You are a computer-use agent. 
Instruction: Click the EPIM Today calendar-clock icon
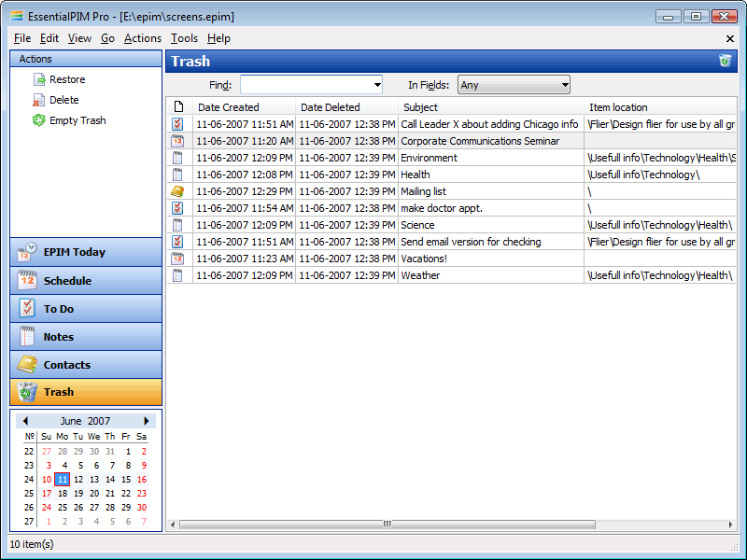pos(27,252)
